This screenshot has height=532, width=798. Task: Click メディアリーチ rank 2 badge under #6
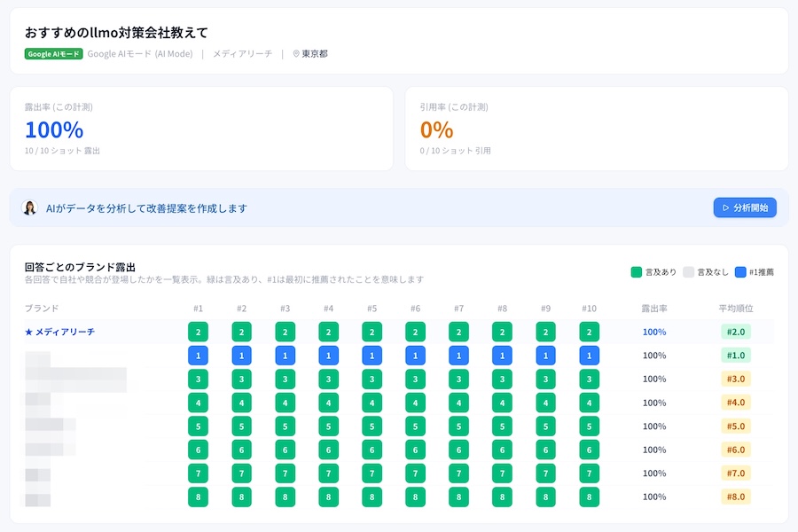pyautogui.click(x=415, y=332)
